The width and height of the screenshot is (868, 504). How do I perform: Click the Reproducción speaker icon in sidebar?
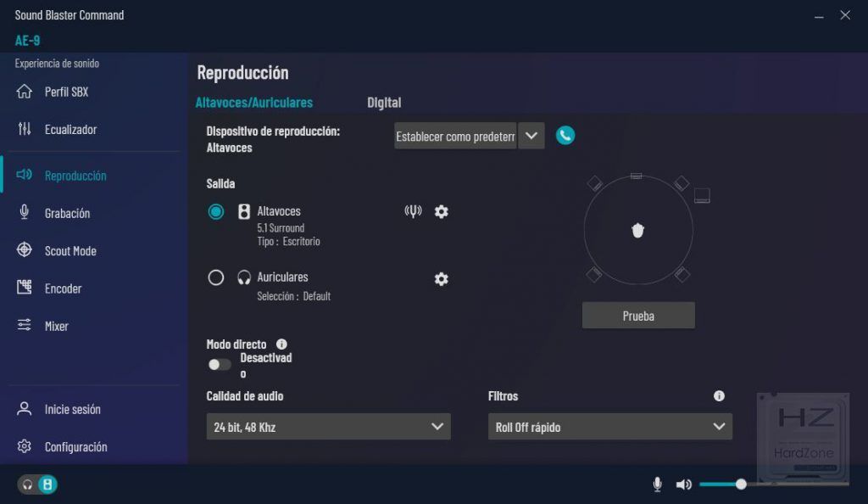[25, 175]
